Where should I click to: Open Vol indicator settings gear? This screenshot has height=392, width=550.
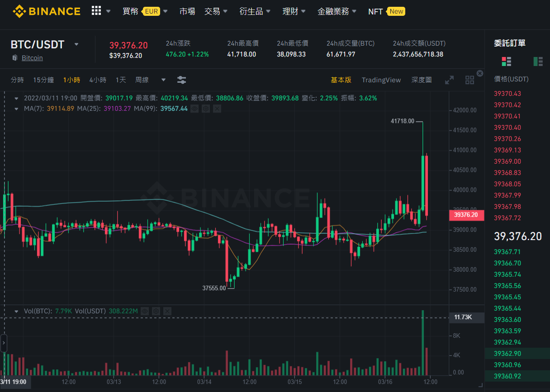[x=156, y=311]
